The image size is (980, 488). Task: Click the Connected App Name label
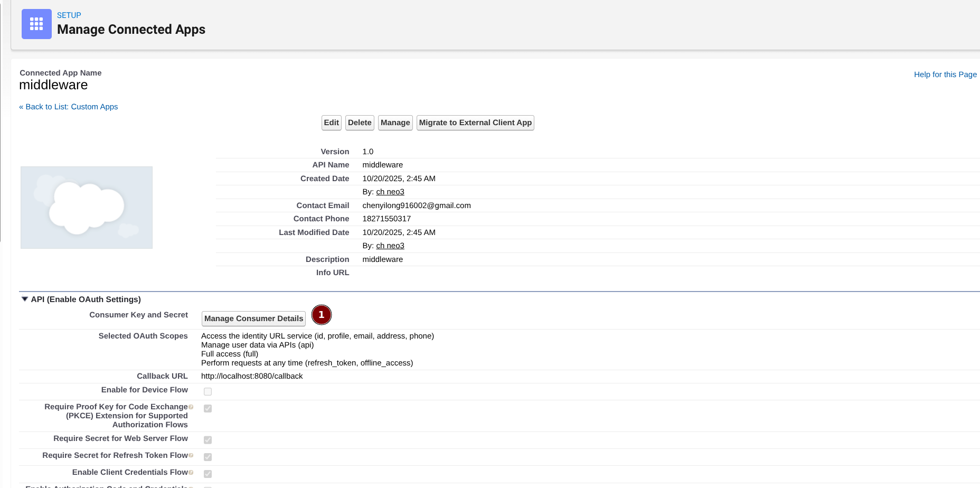(x=61, y=73)
